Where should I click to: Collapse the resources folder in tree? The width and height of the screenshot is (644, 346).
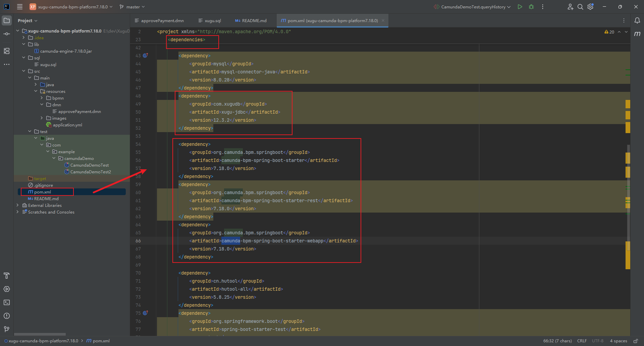(x=36, y=91)
